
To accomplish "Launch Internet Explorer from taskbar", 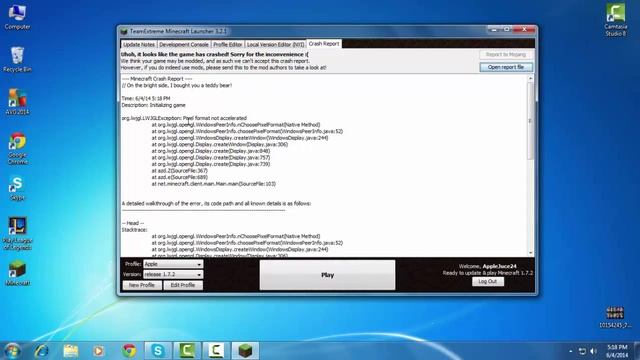I will tap(42, 351).
